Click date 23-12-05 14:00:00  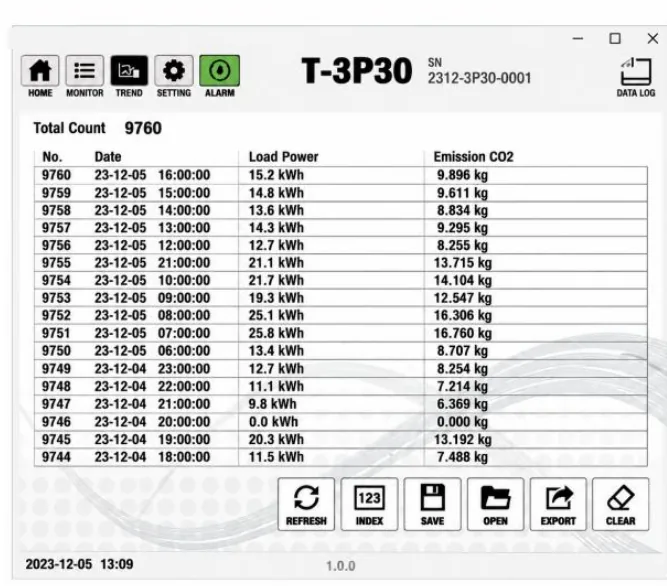152,211
